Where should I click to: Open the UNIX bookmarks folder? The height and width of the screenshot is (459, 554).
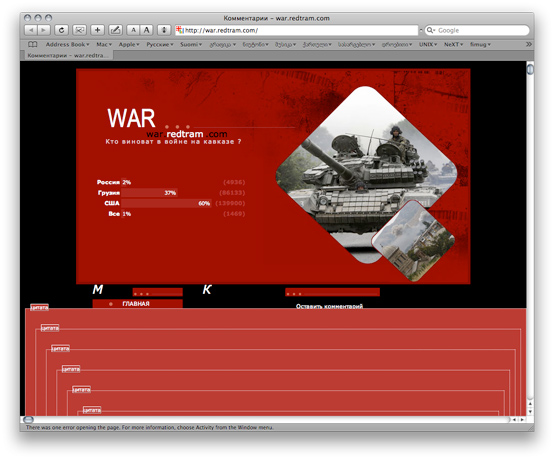[428, 45]
